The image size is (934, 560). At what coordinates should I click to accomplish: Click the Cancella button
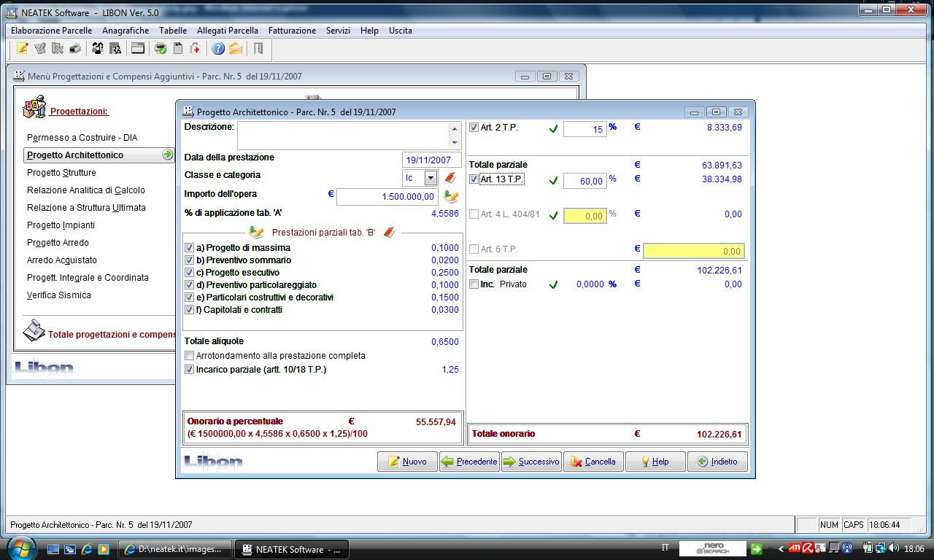pos(593,462)
